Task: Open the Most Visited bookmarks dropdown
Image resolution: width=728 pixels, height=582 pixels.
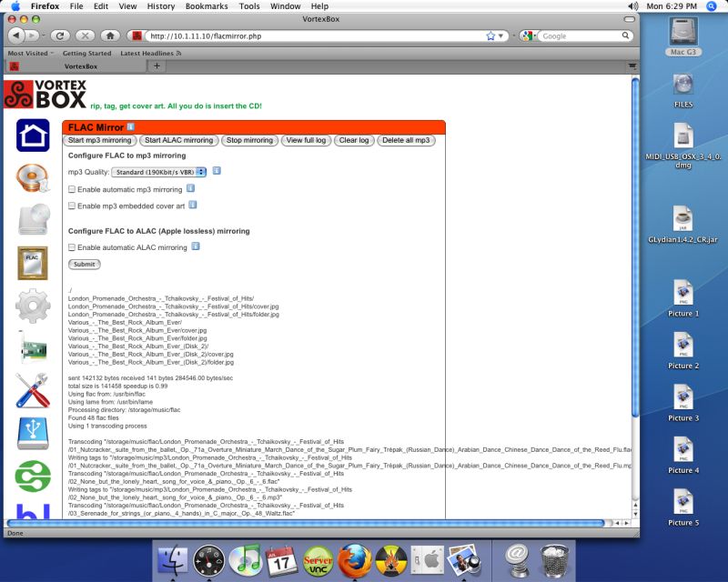Action: pos(31,54)
